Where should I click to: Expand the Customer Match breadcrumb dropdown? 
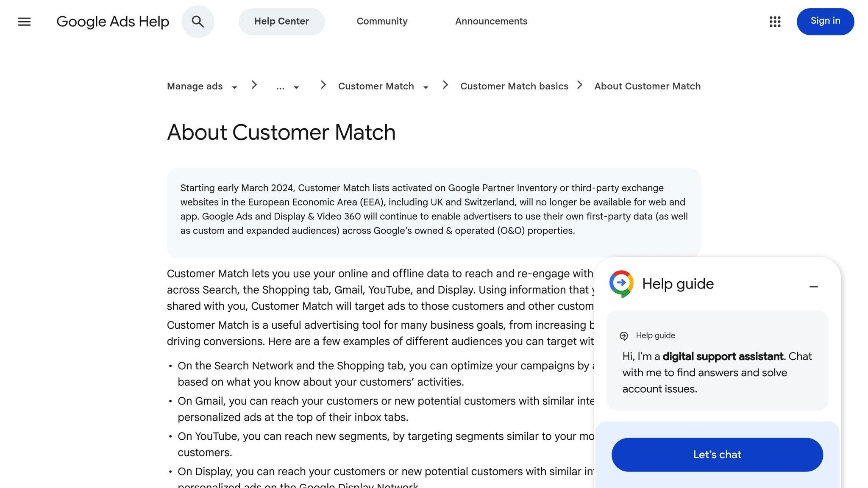(426, 87)
